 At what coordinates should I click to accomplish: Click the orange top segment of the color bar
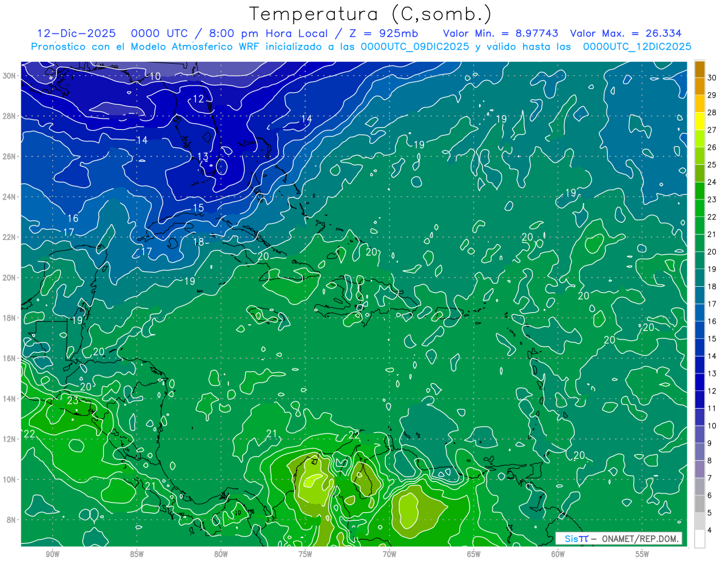pos(699,69)
